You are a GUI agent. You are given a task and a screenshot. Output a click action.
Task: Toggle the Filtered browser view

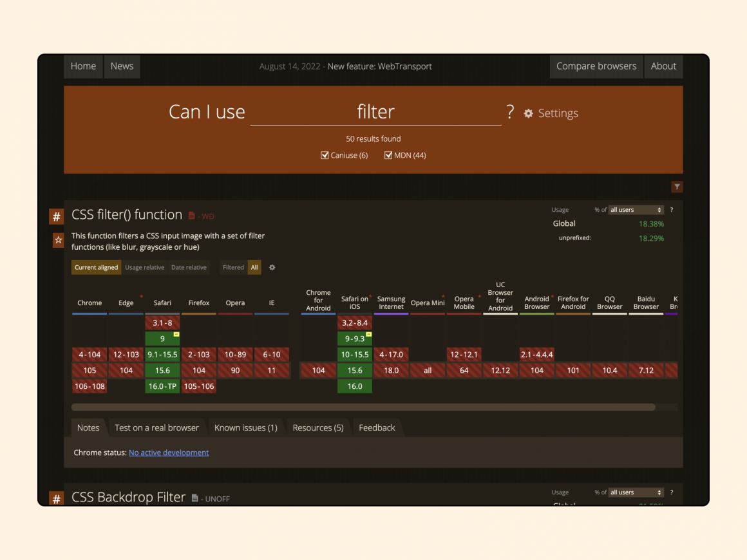(233, 268)
